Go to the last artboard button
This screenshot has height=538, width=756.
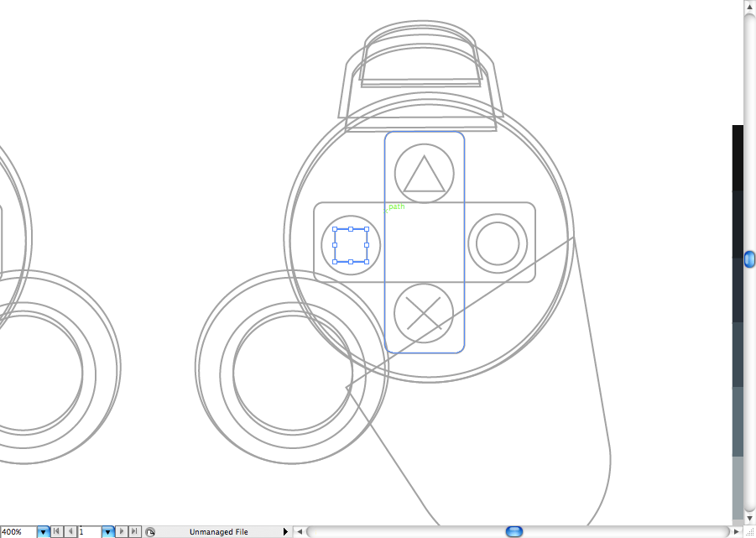[x=135, y=532]
